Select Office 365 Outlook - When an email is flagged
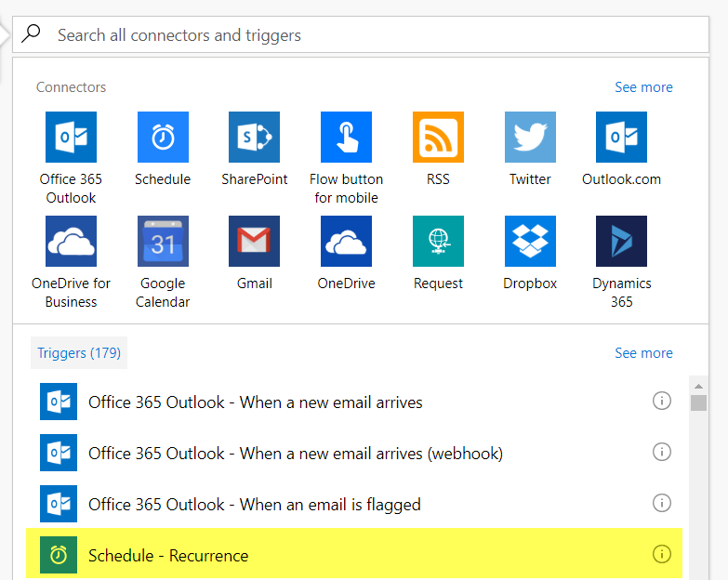Screen dimensions: 728x580 coord(356,504)
